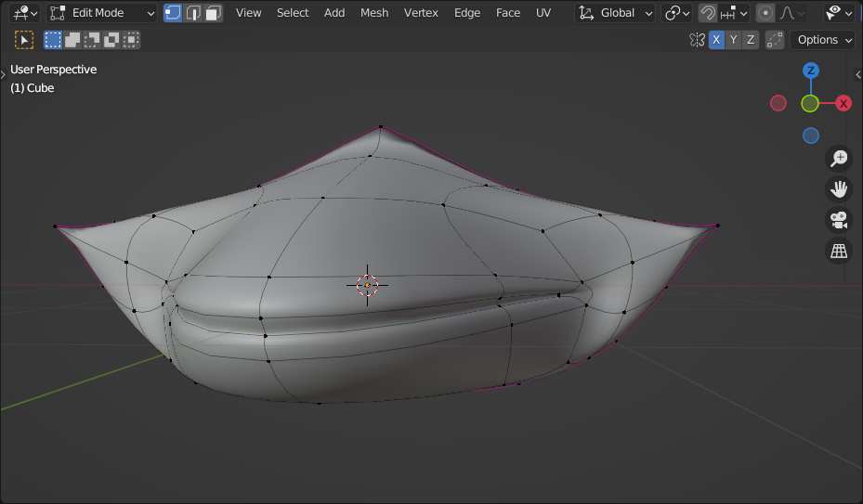Click the zoom view magnifier icon
The width and height of the screenshot is (863, 504).
pyautogui.click(x=839, y=159)
